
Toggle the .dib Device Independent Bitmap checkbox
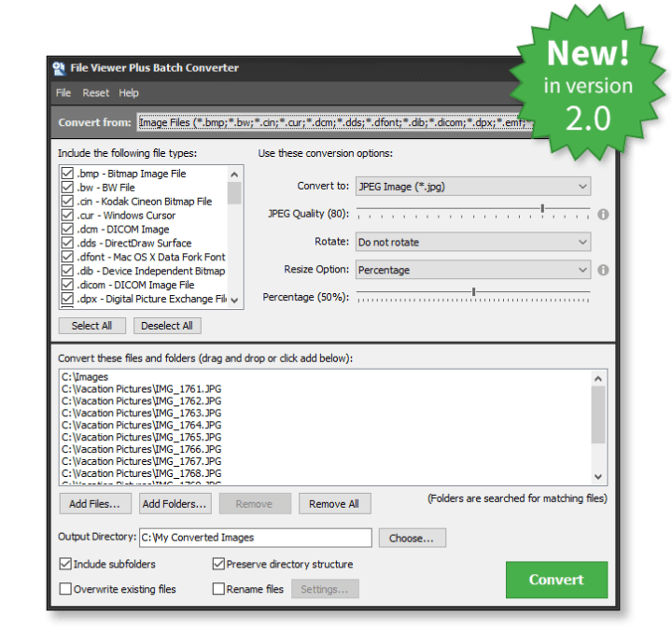point(67,271)
